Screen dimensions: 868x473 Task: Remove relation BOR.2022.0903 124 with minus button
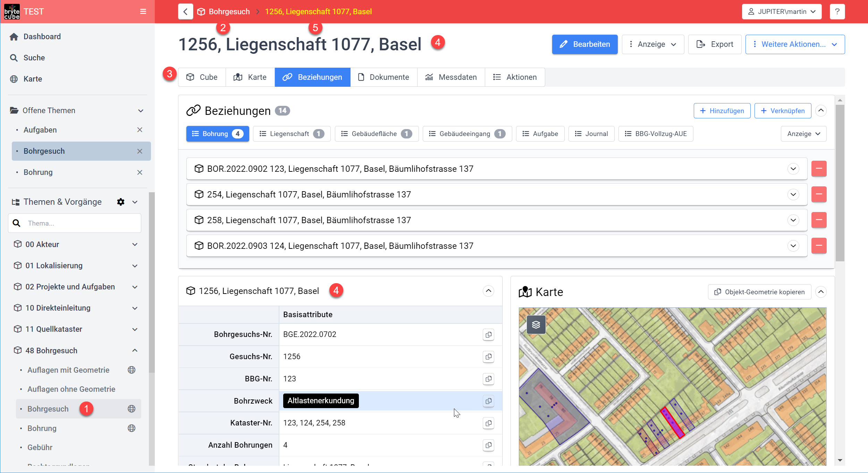coord(819,246)
